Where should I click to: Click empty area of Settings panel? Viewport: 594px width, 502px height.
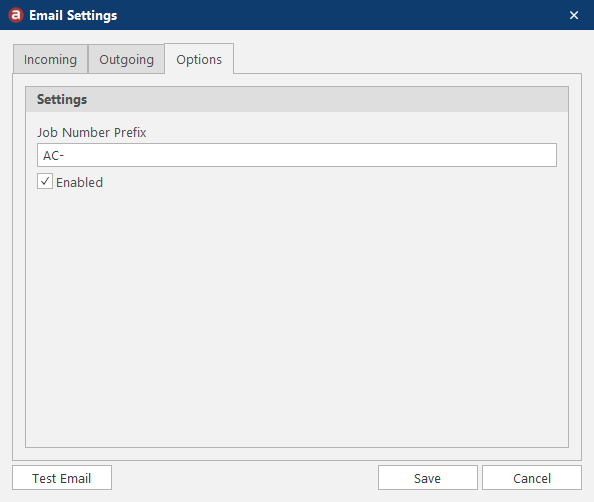pyautogui.click(x=297, y=318)
